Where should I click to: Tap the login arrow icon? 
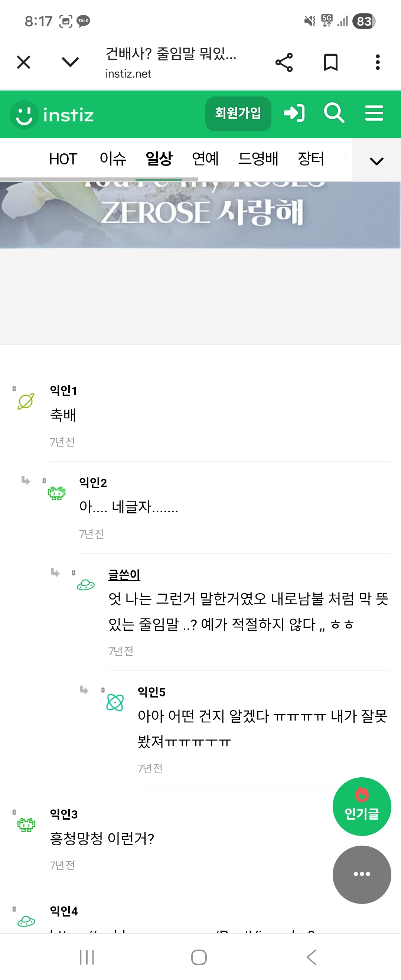(x=294, y=113)
